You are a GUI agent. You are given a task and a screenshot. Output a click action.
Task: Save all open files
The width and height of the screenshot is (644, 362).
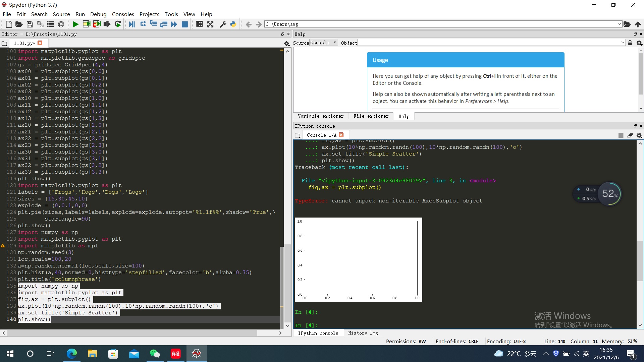40,24
